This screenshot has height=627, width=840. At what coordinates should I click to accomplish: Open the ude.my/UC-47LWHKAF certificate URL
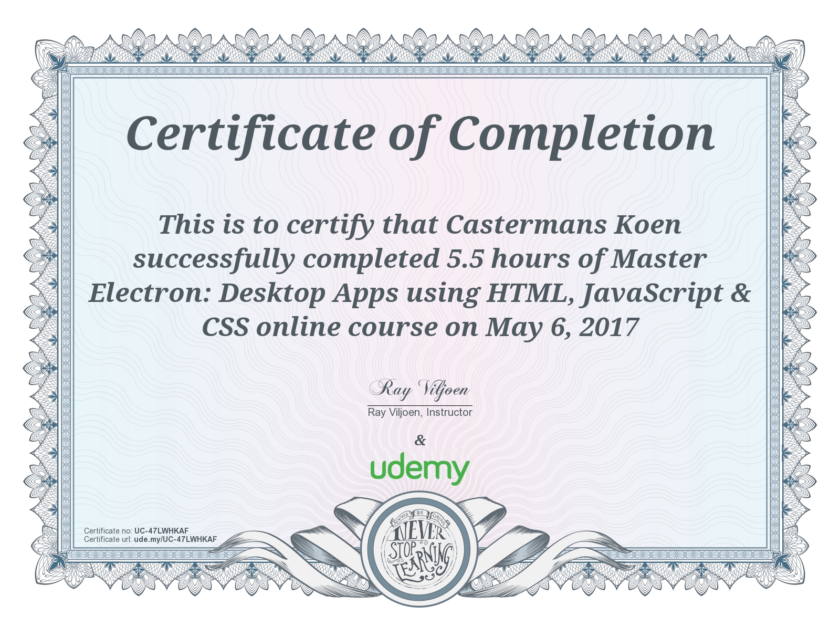pyautogui.click(x=175, y=539)
